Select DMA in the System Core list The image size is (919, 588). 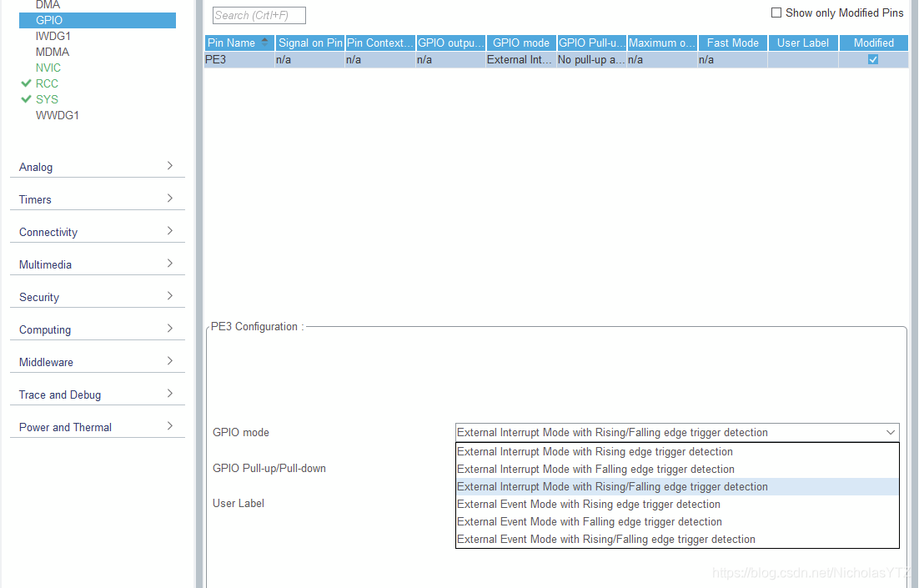click(x=48, y=5)
